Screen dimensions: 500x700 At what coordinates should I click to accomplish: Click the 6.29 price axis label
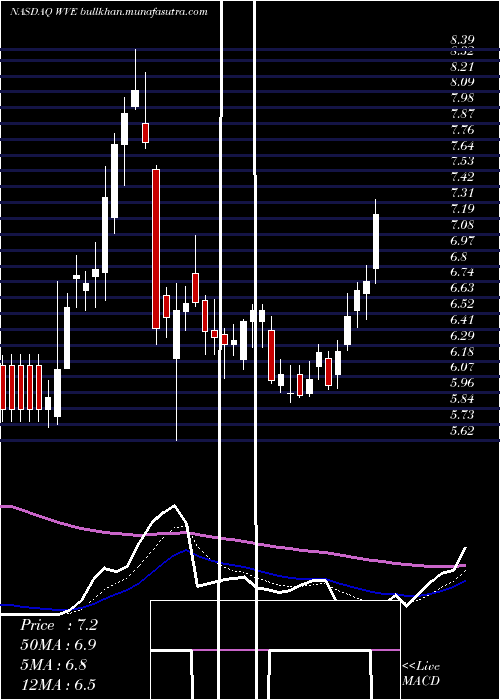coord(462,335)
